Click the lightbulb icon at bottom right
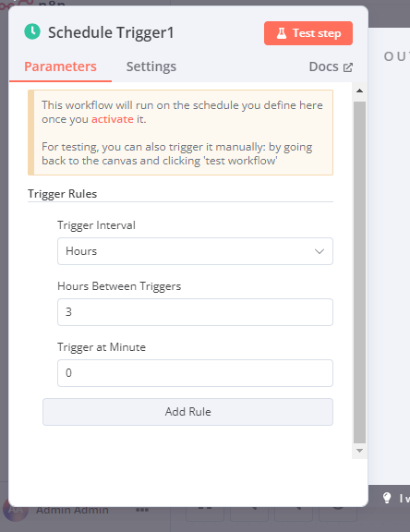The width and height of the screenshot is (410, 532). pos(387,498)
